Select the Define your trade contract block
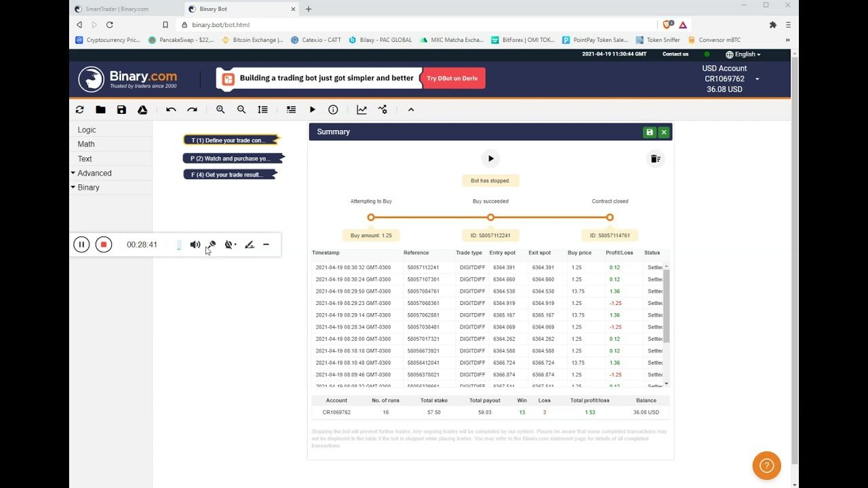868x488 pixels. (x=231, y=140)
